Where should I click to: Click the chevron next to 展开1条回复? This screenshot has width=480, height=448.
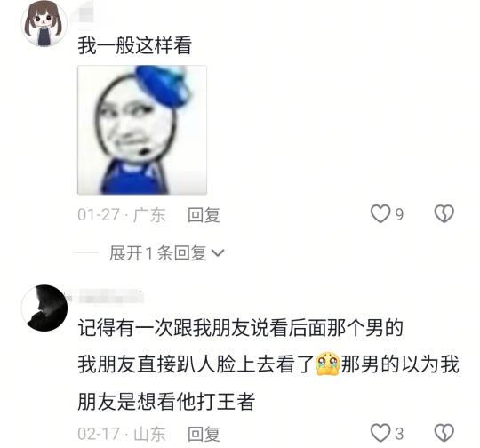click(219, 253)
